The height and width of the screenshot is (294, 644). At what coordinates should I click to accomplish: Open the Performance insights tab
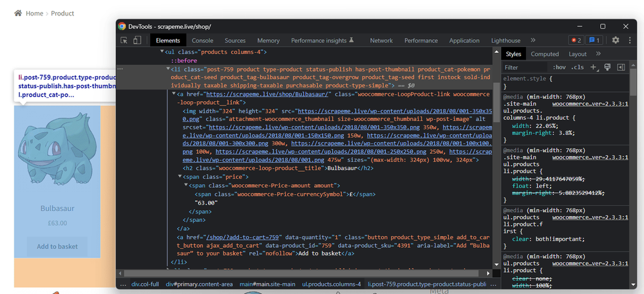click(x=319, y=40)
